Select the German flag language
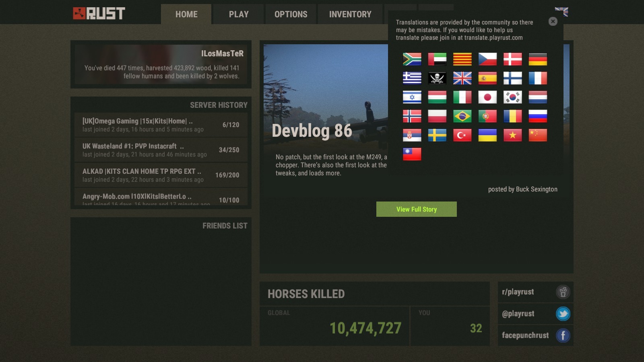Screen dimensions: 644x362 tap(538, 59)
